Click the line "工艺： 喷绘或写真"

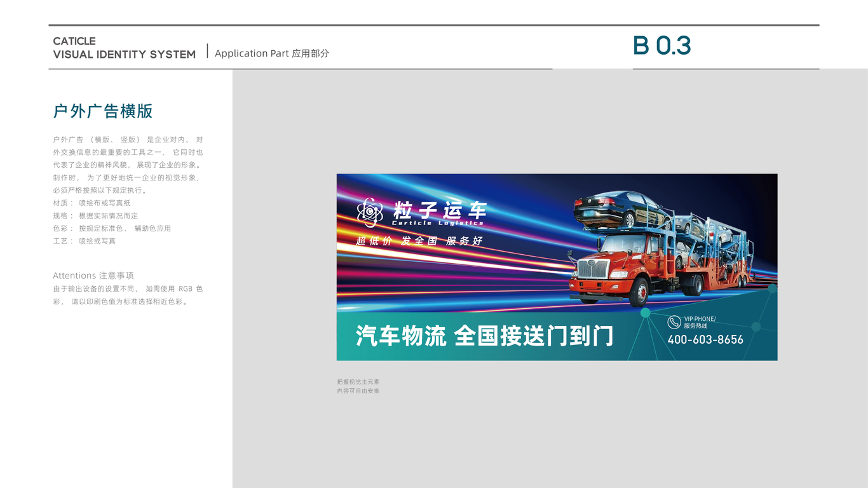pyautogui.click(x=85, y=241)
